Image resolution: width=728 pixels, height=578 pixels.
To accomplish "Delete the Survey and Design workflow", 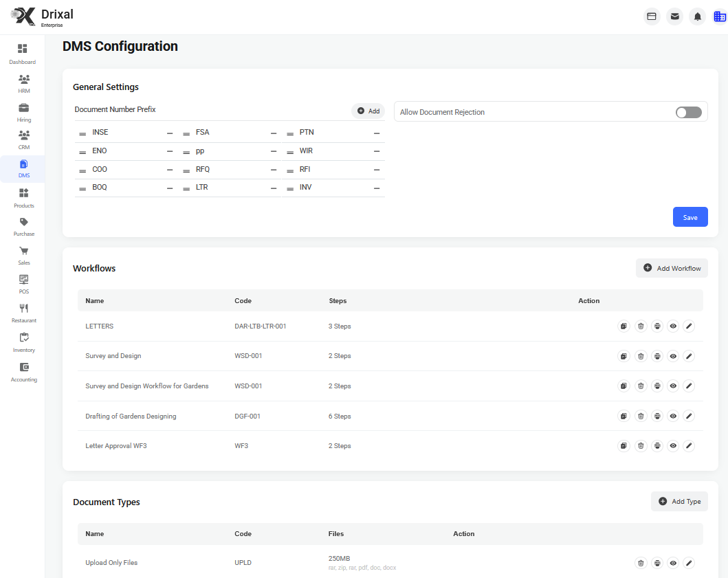I will tap(640, 356).
